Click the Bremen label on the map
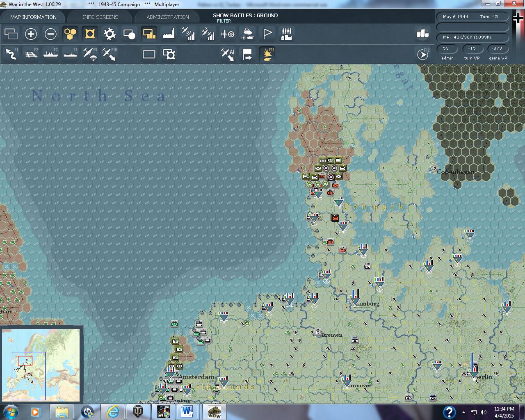This screenshot has width=525, height=420. click(331, 335)
